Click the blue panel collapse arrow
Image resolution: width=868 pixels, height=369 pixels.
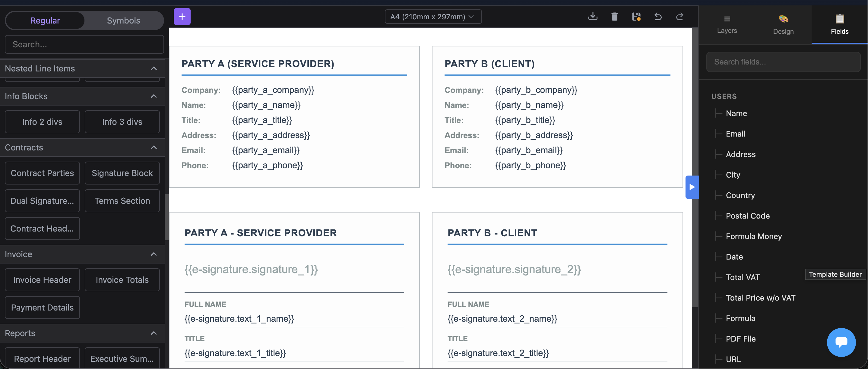pos(692,187)
